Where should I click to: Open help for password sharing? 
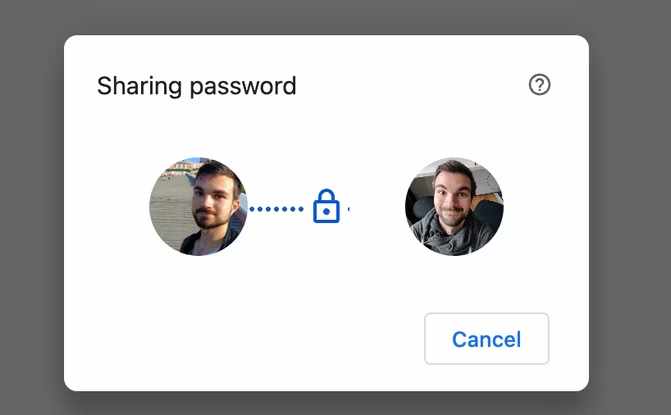coord(539,85)
